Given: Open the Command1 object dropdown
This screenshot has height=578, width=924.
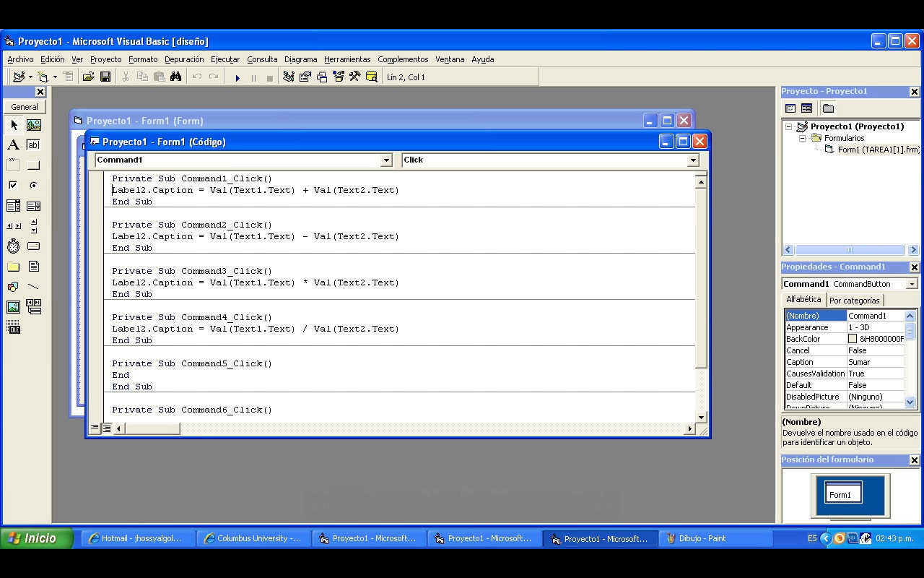Looking at the screenshot, I should 386,160.
